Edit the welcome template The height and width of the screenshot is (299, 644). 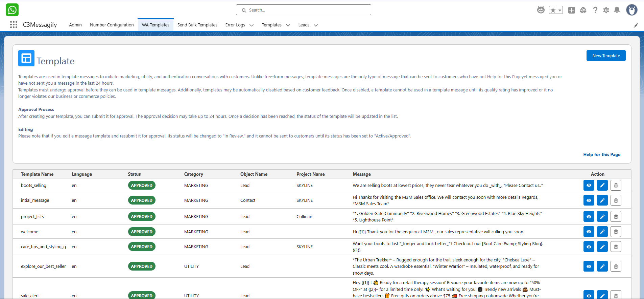(602, 232)
